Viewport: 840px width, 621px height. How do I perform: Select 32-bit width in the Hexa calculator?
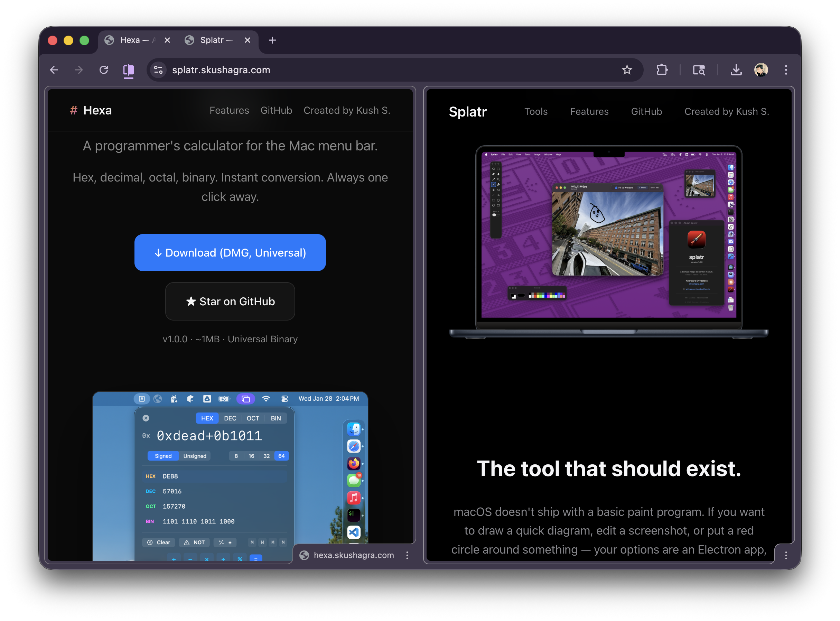(267, 456)
